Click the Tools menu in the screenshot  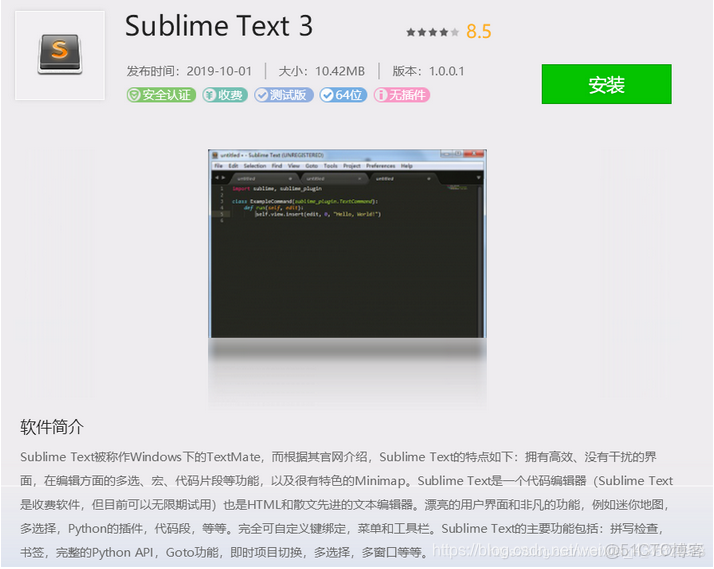coord(330,166)
